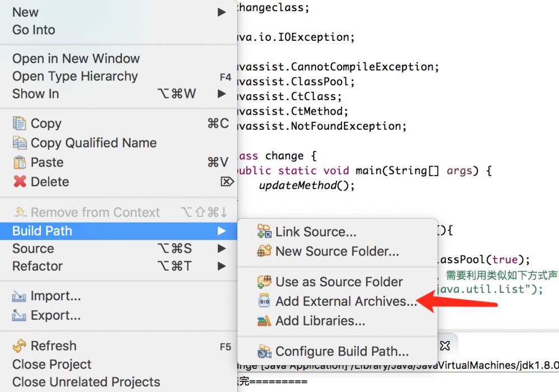Close the console tab X

[445, 344]
